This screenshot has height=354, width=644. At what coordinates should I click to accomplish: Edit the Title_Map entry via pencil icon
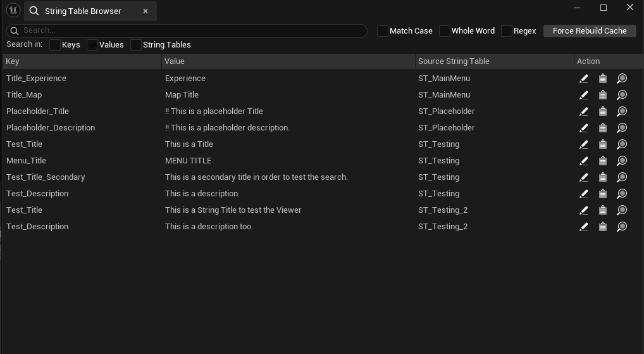[584, 95]
